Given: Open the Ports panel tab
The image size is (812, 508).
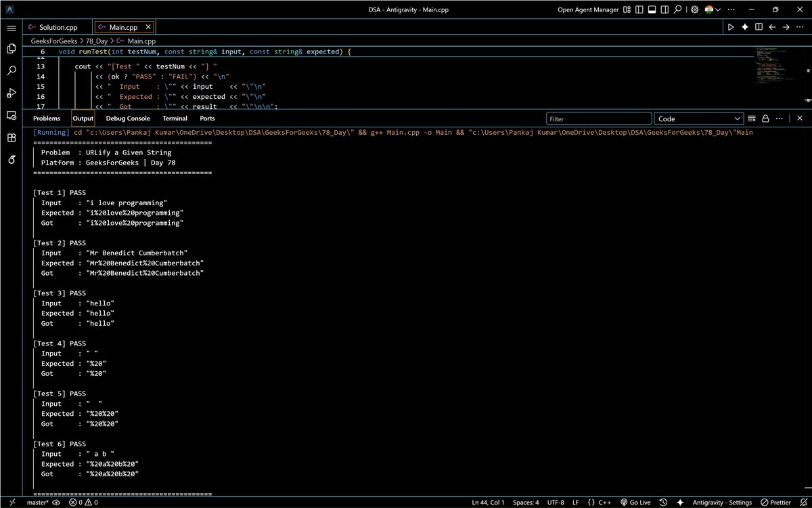Looking at the screenshot, I should (207, 119).
